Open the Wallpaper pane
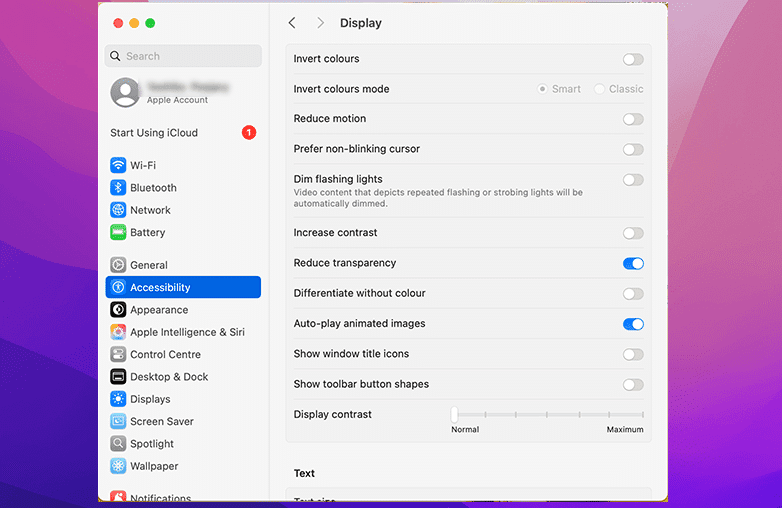 183,466
